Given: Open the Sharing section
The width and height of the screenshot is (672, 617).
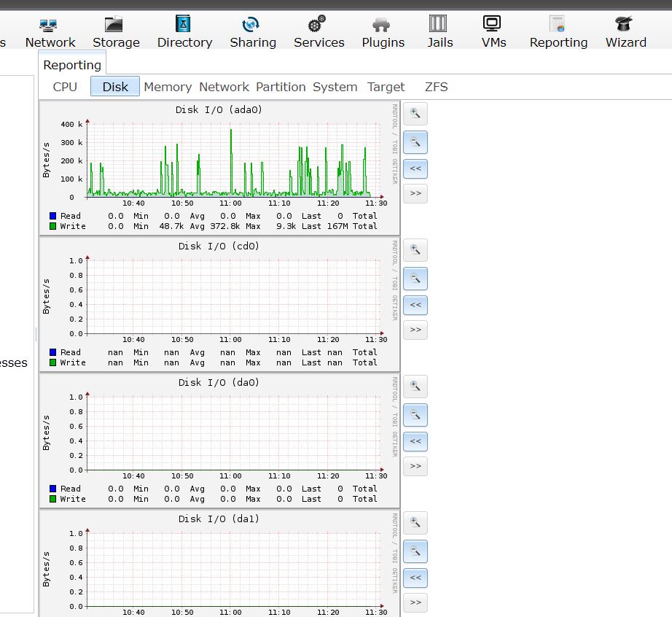Looking at the screenshot, I should pyautogui.click(x=253, y=33).
